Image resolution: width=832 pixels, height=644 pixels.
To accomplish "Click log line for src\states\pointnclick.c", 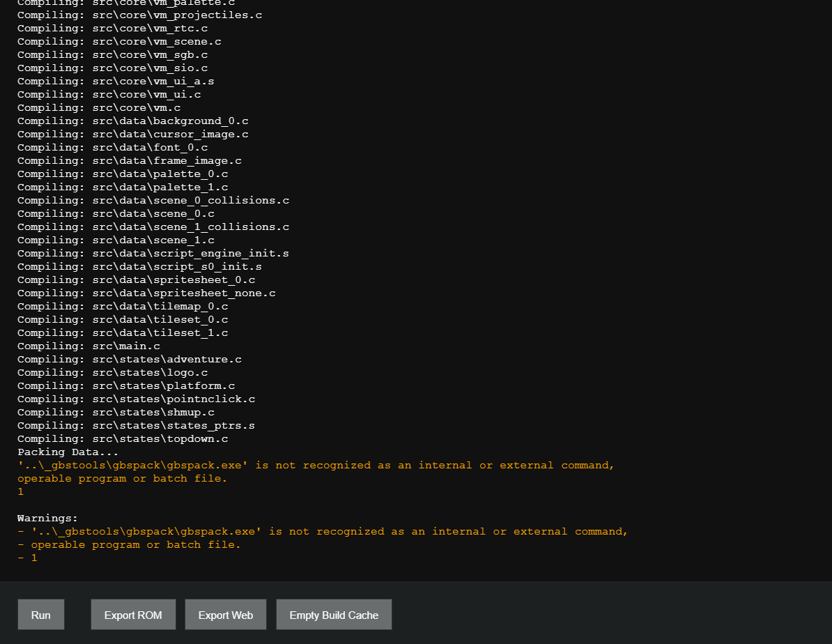I will pos(137,399).
